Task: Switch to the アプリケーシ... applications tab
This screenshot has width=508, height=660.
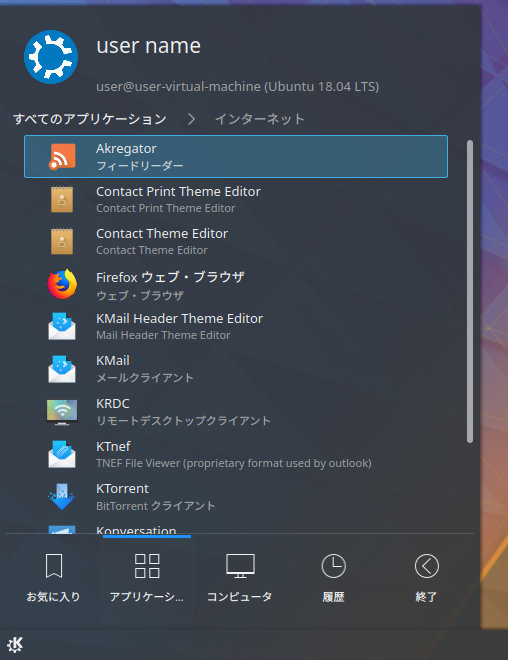Action: [x=147, y=578]
